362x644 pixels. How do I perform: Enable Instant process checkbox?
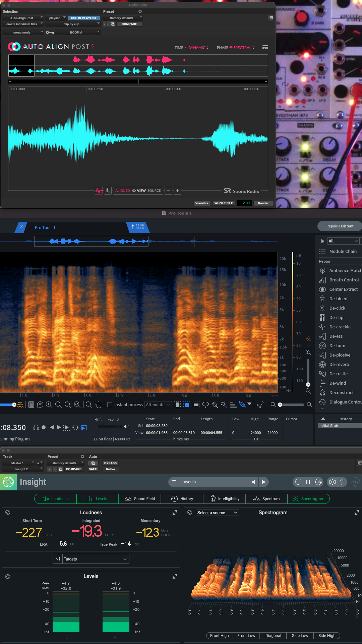pos(110,405)
